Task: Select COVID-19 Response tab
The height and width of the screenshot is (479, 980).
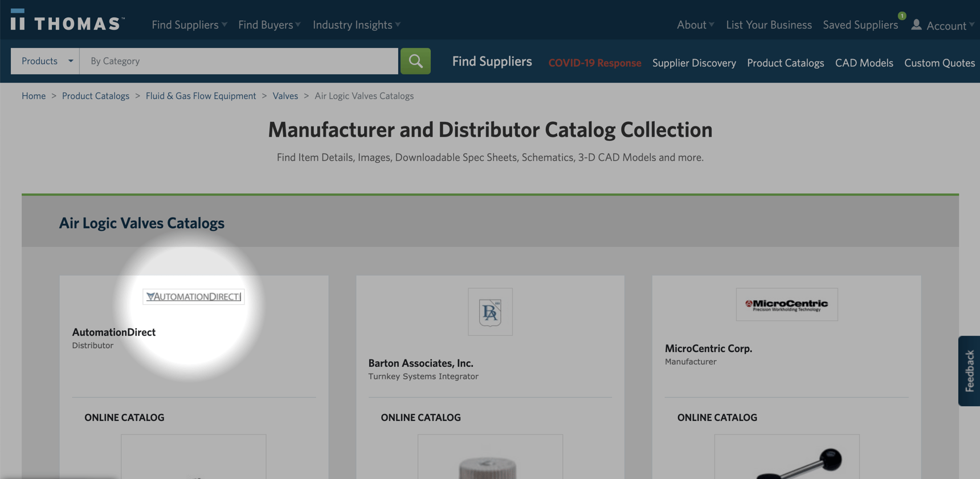Action: (595, 63)
